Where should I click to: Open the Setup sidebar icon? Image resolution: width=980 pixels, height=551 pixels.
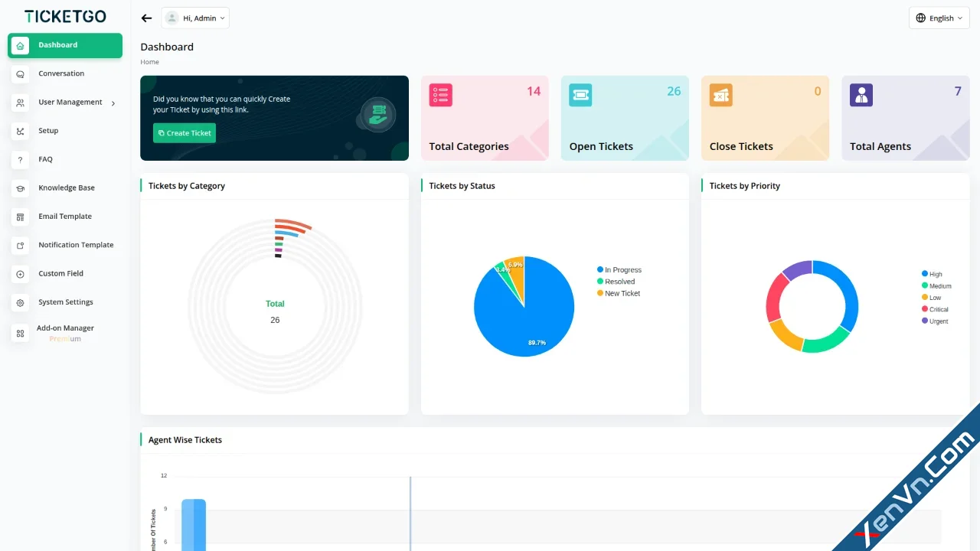(20, 131)
